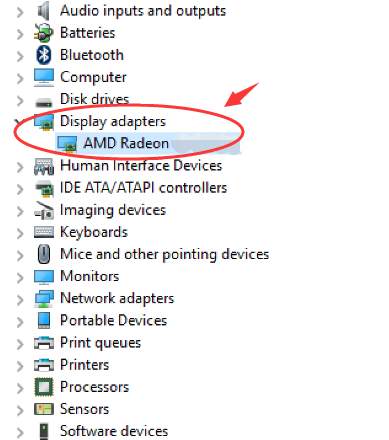Expand the Portable Devices chevron
Screen dimensions: 389x440
tap(20, 322)
